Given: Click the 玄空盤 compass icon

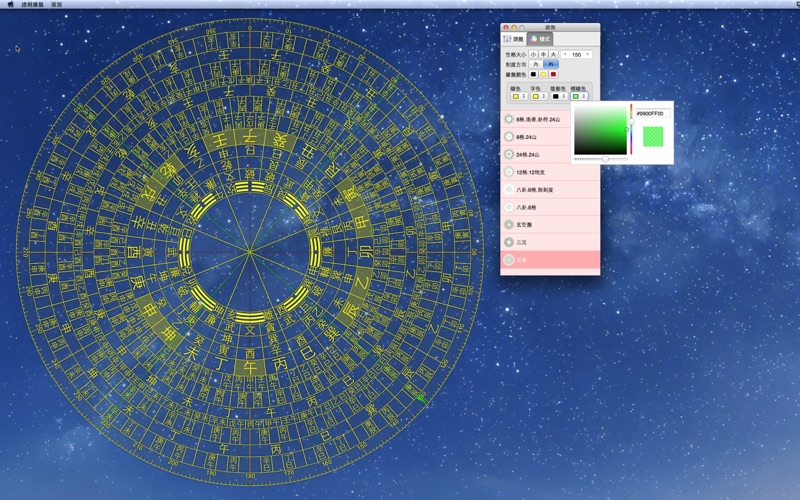Looking at the screenshot, I should [509, 225].
